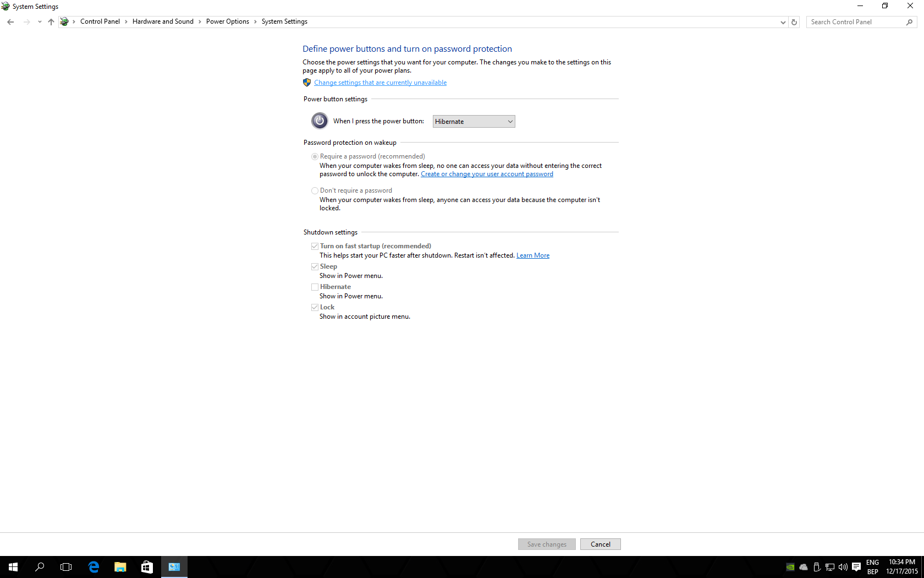This screenshot has width=924, height=578.
Task: Toggle the Lock checkbox in Shutdown settings
Action: click(x=315, y=308)
